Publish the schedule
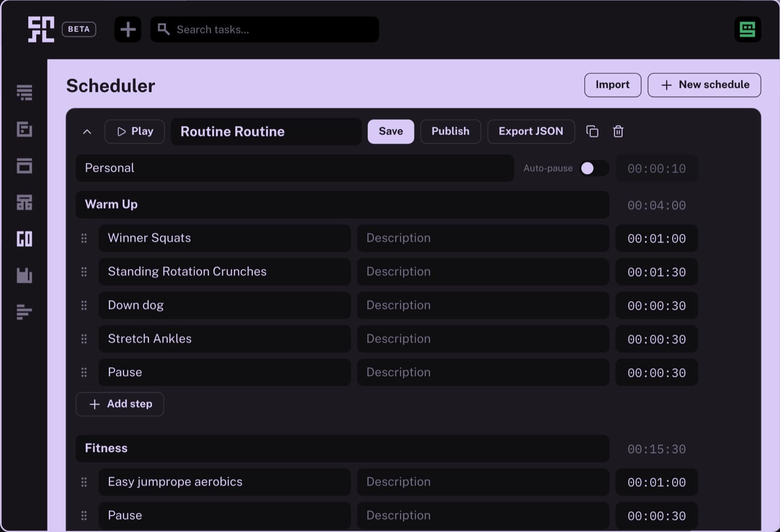 point(450,132)
